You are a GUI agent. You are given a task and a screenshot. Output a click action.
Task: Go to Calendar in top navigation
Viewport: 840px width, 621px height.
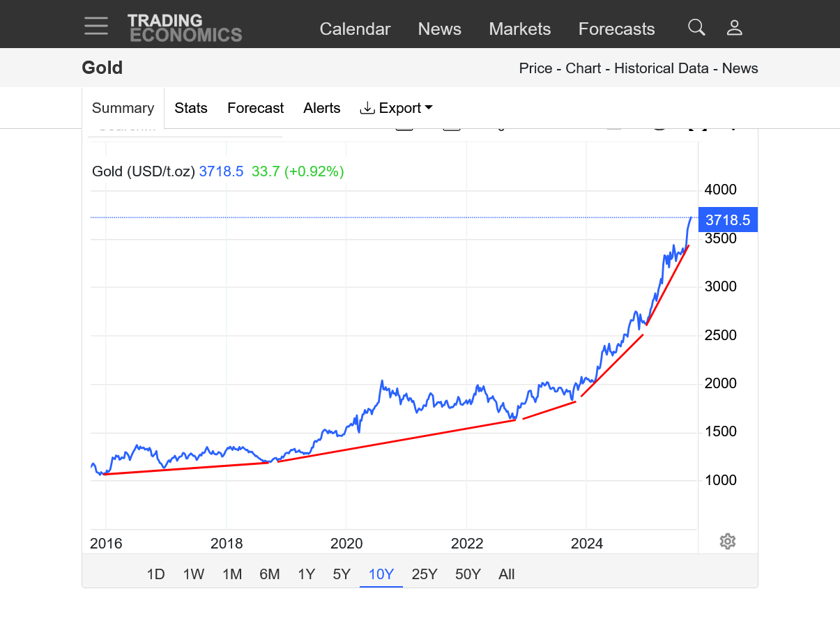click(355, 29)
